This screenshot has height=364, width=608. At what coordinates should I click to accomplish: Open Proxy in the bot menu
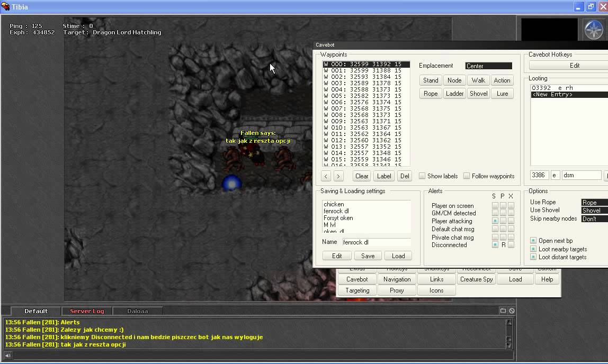397,290
